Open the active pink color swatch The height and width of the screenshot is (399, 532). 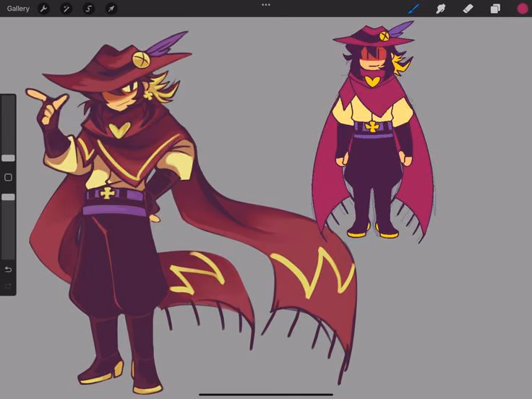click(523, 9)
